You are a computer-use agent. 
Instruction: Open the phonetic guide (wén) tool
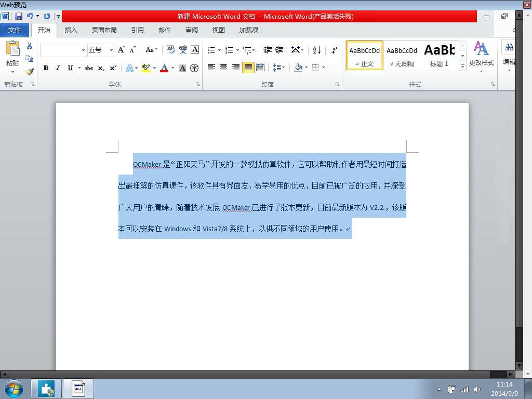pos(183,50)
